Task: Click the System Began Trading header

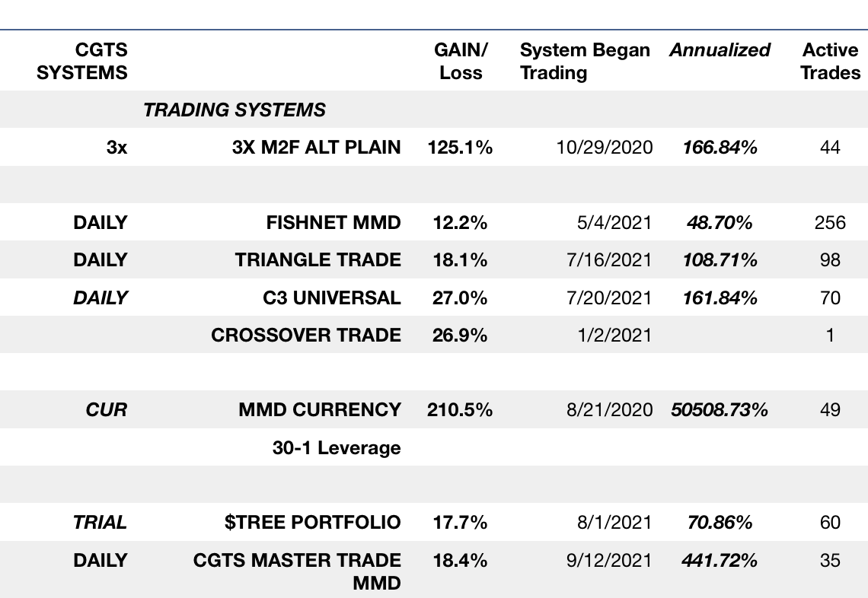Action: point(584,62)
